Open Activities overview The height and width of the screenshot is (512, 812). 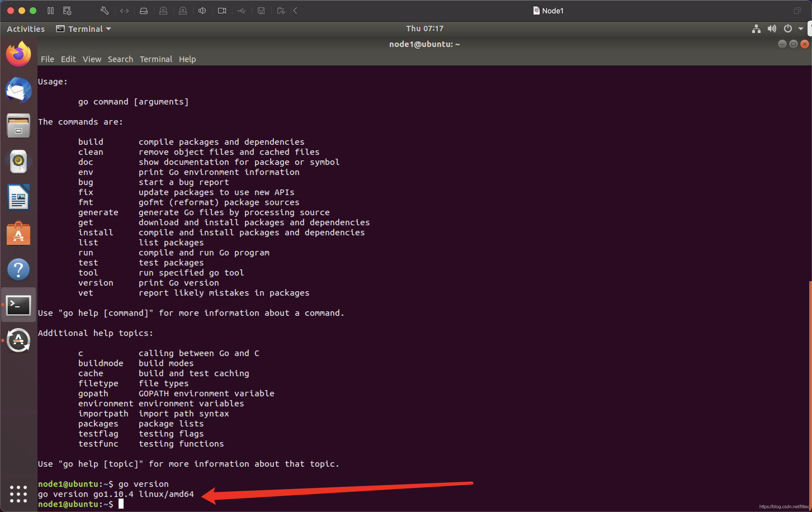point(26,29)
